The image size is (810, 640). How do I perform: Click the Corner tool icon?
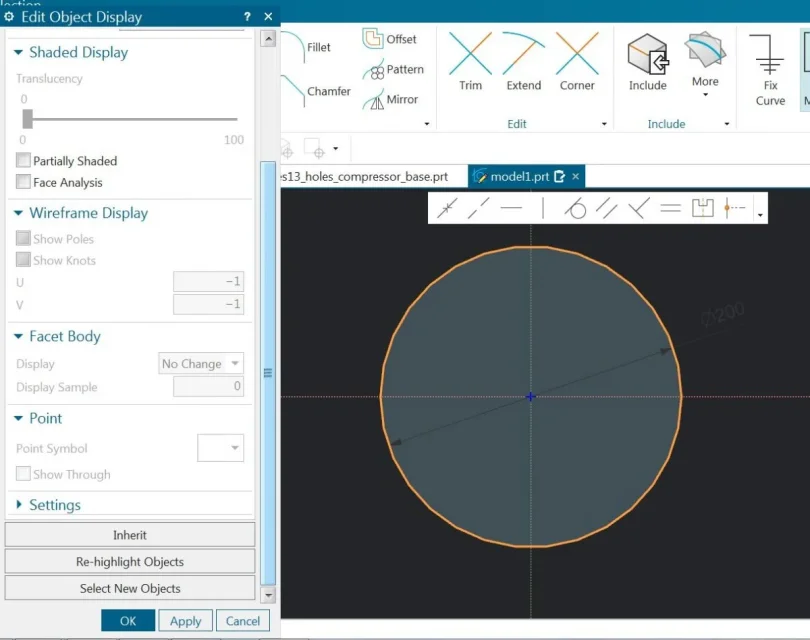coord(577,62)
